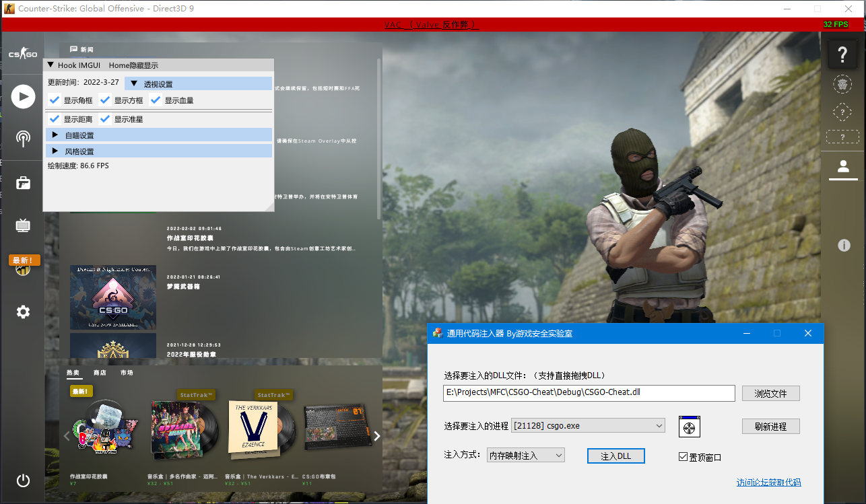The image size is (866, 504).
Task: Click the 刷新进程 button
Action: click(x=771, y=427)
